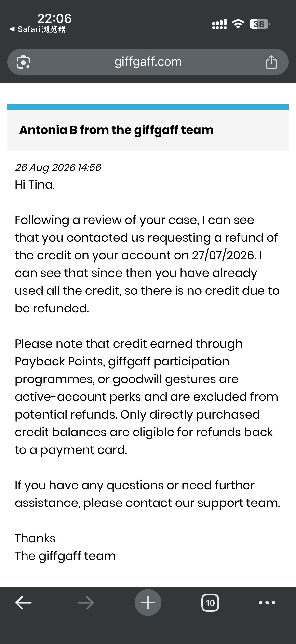Tap the 'Antonia B from the giffgaff team' header

coord(116,130)
